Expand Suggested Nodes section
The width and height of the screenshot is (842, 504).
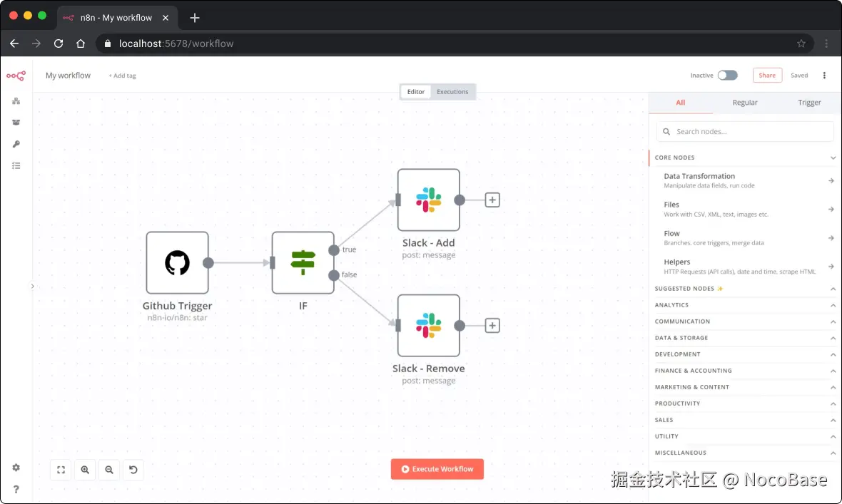click(745, 289)
